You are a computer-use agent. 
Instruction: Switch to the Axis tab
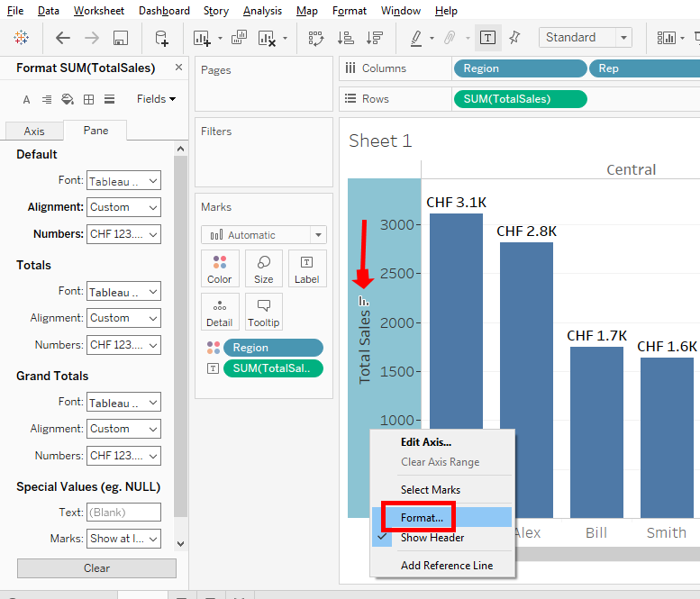click(34, 132)
